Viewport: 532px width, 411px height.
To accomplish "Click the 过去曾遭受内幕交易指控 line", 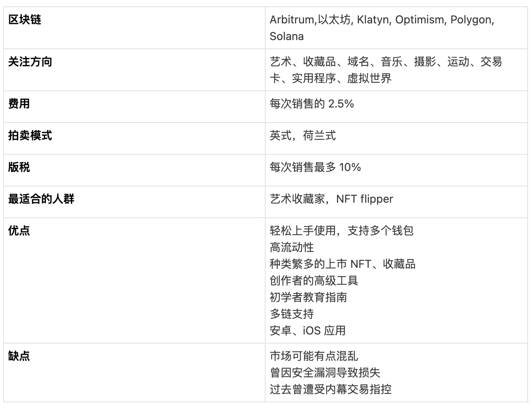I will coord(331,390).
